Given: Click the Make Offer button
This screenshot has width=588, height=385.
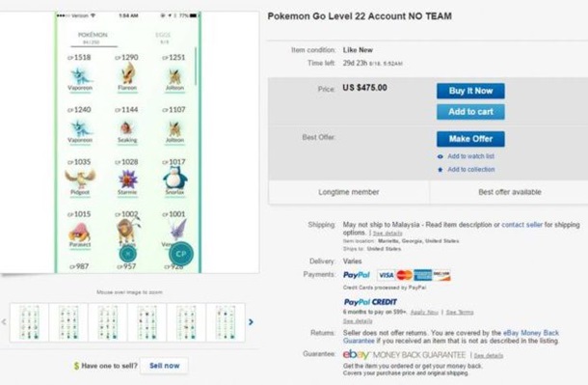Looking at the screenshot, I should pyautogui.click(x=470, y=139).
